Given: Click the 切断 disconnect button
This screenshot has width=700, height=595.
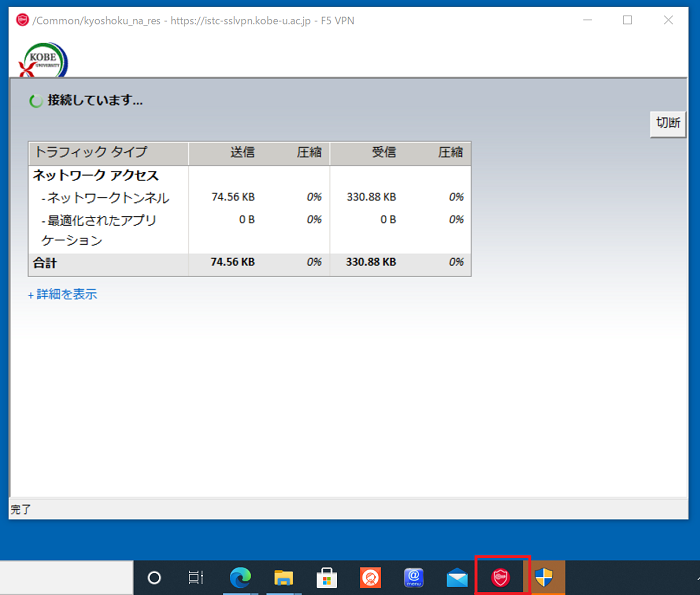Looking at the screenshot, I should pos(667,124).
